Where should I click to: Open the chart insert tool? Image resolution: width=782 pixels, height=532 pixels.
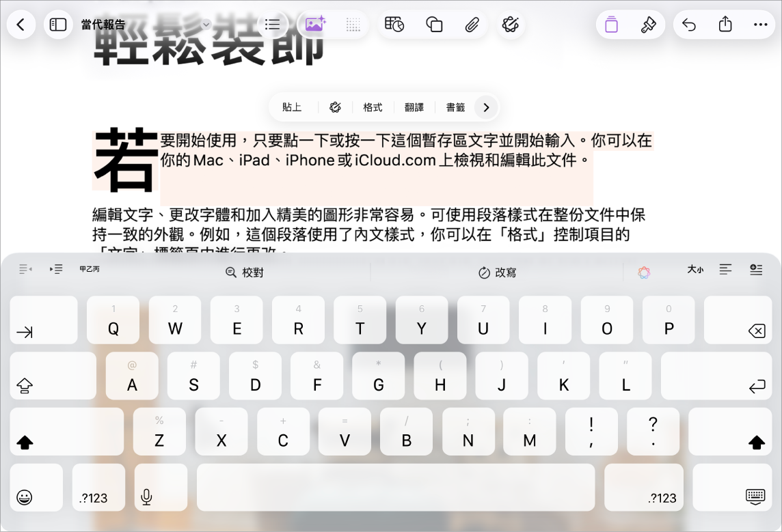click(395, 25)
